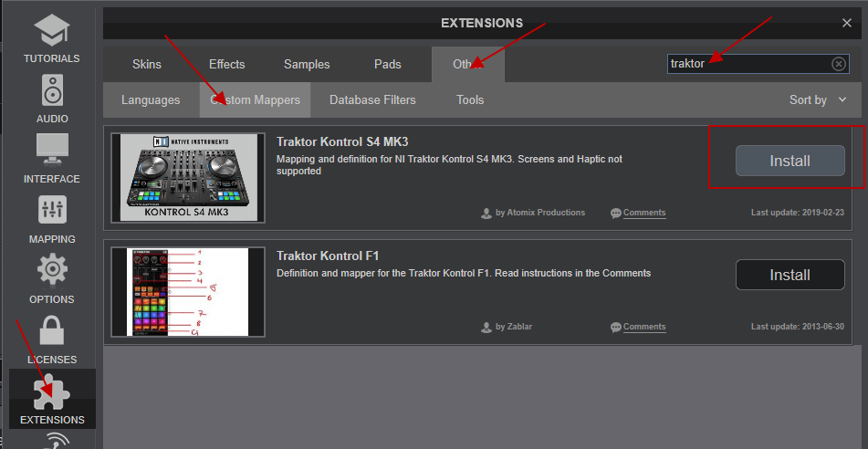Open Audio settings speaker icon
Screen dimensions: 868x449
pyautogui.click(x=52, y=90)
